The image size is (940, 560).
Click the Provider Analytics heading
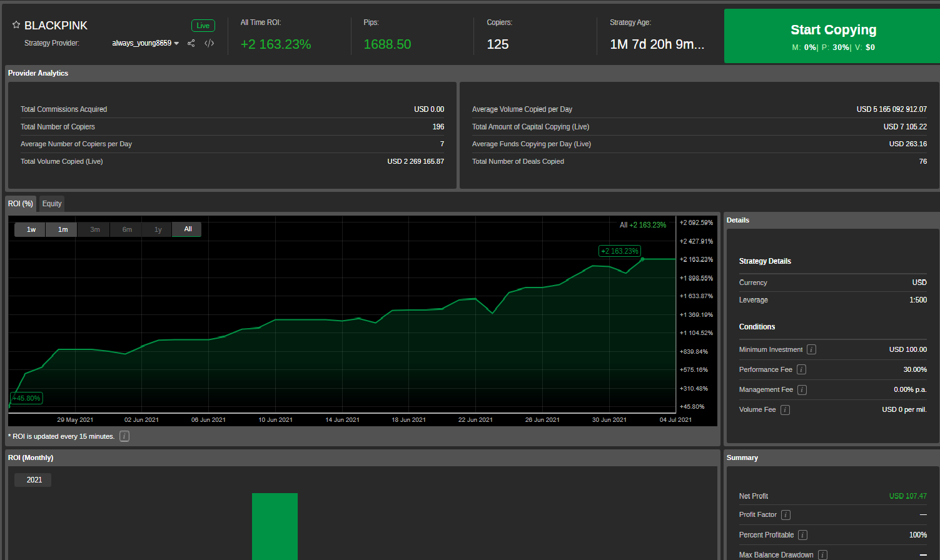tap(38, 73)
